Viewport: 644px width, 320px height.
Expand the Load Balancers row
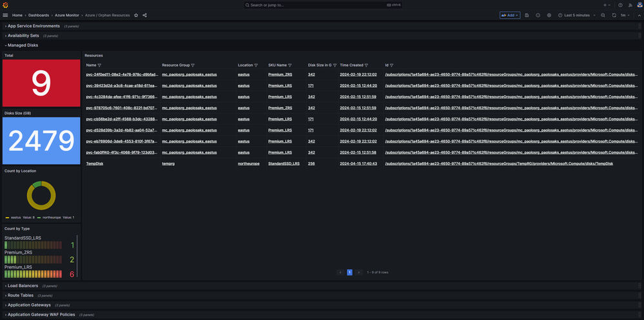(23, 286)
